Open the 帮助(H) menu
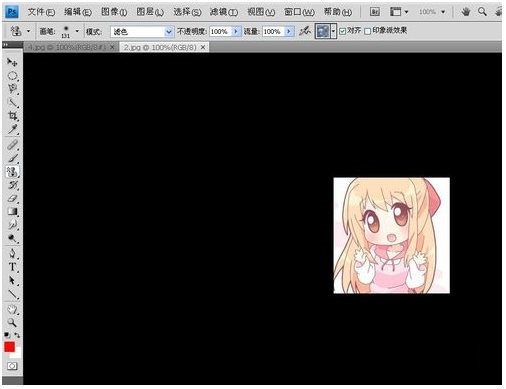Screen dimensions: 506x389 click(x=338, y=12)
